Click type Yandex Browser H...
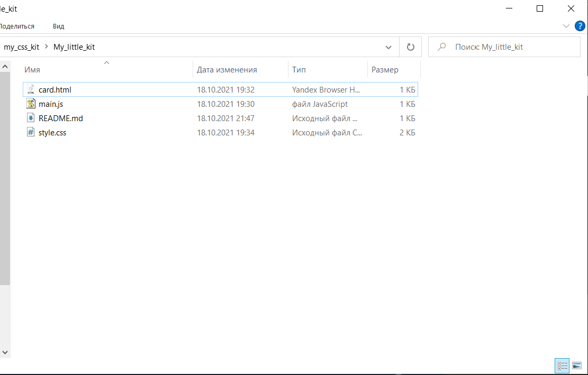Screen dimensions: 588x375 326,90
